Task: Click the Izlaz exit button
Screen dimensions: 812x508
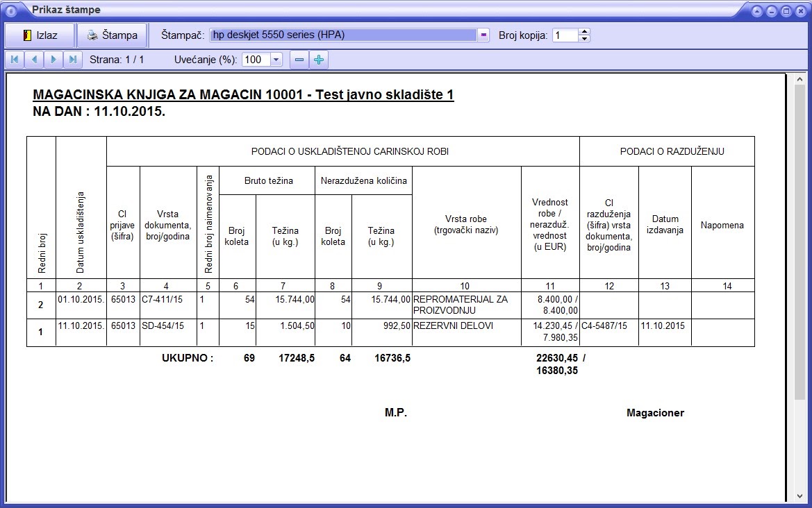Action: point(40,35)
